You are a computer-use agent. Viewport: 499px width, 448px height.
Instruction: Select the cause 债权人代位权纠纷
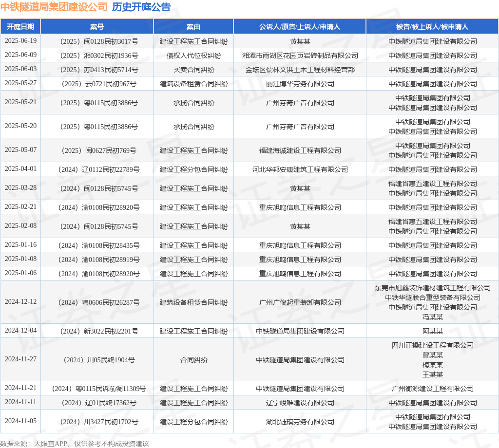point(194,56)
